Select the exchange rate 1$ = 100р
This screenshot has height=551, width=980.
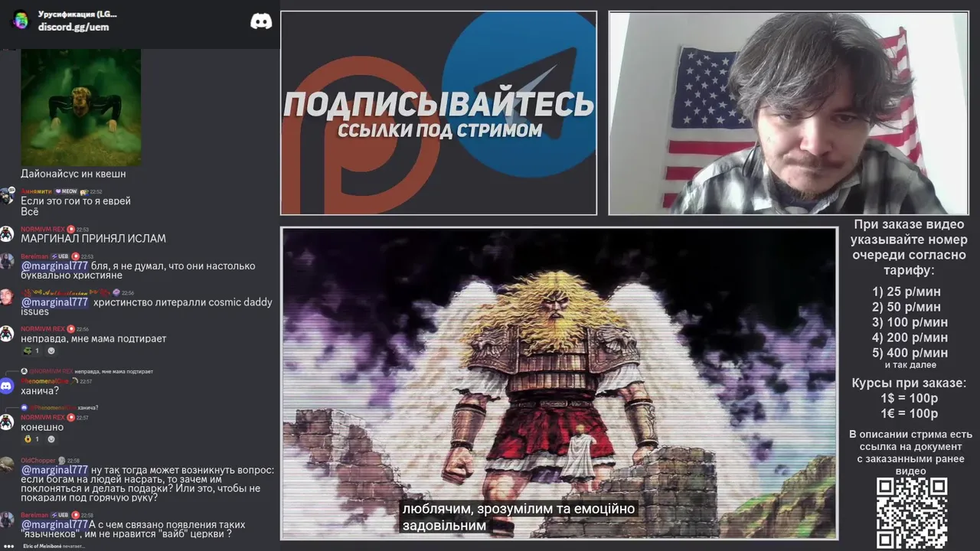tap(910, 398)
